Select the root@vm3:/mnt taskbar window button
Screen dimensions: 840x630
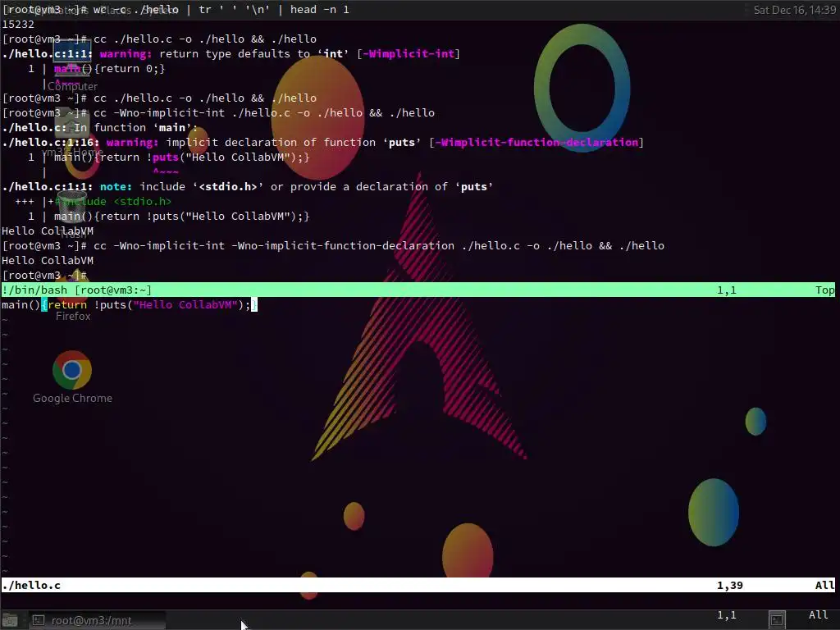pyautogui.click(x=97, y=620)
